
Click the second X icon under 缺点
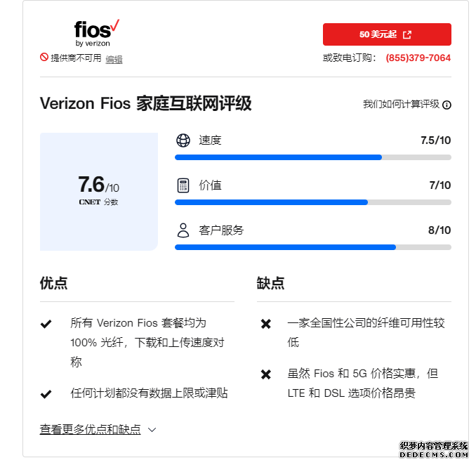266,374
